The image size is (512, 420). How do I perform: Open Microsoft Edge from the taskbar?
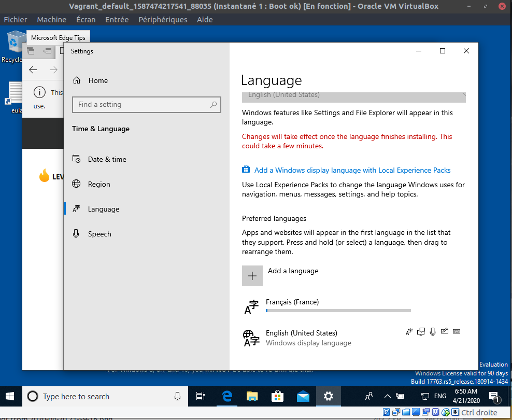coord(226,397)
